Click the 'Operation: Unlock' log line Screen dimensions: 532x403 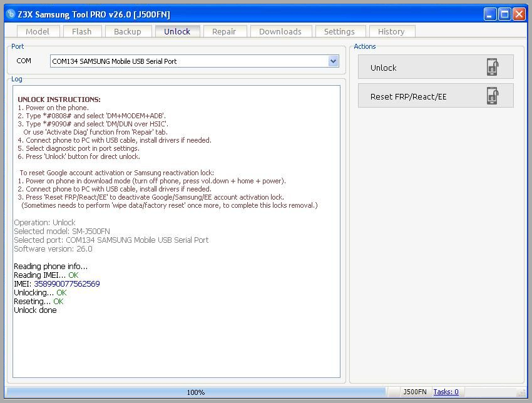click(45, 223)
